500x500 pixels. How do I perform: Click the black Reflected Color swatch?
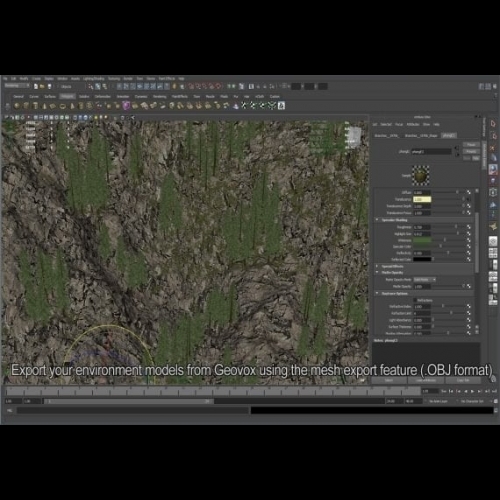pos(422,259)
